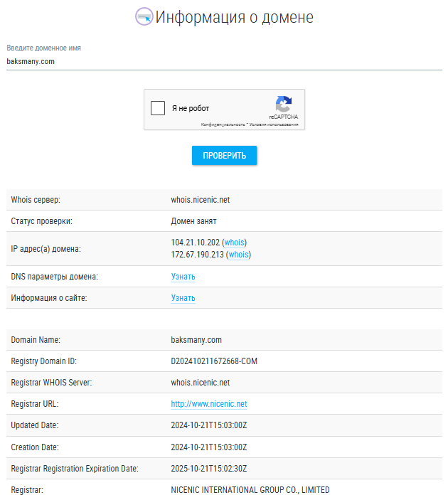Viewport: 448px width, 500px height.
Task: Open whois link for 172.67.190.213
Action: tap(239, 255)
